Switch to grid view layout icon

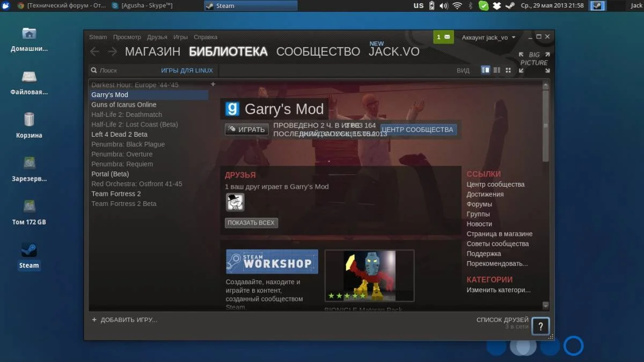508,70
